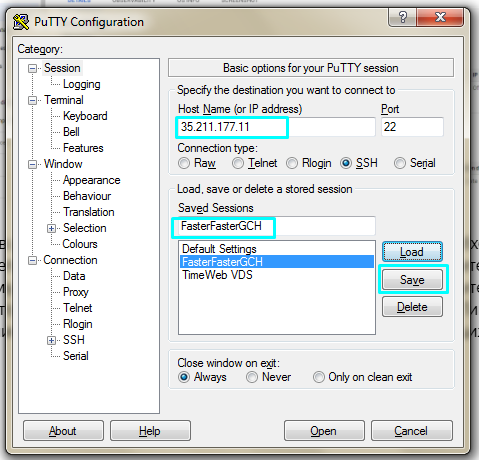The width and height of the screenshot is (479, 460).
Task: Open the Bell category
Action: pyautogui.click(x=71, y=132)
